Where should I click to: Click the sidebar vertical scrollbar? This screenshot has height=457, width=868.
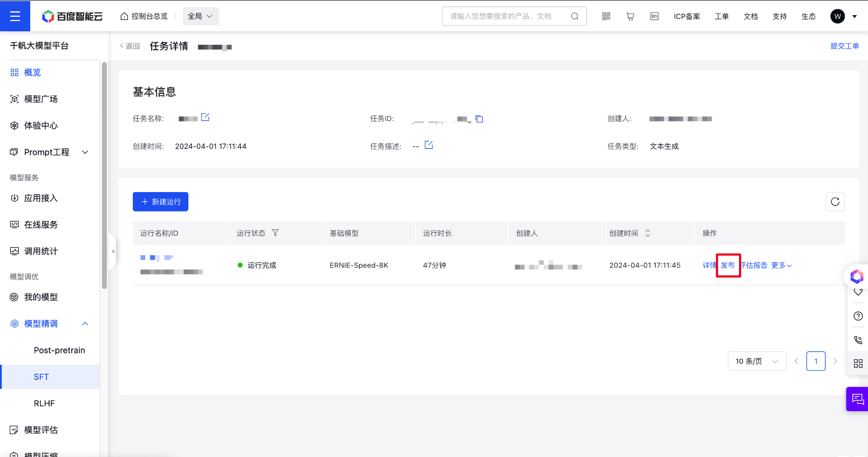click(104, 175)
